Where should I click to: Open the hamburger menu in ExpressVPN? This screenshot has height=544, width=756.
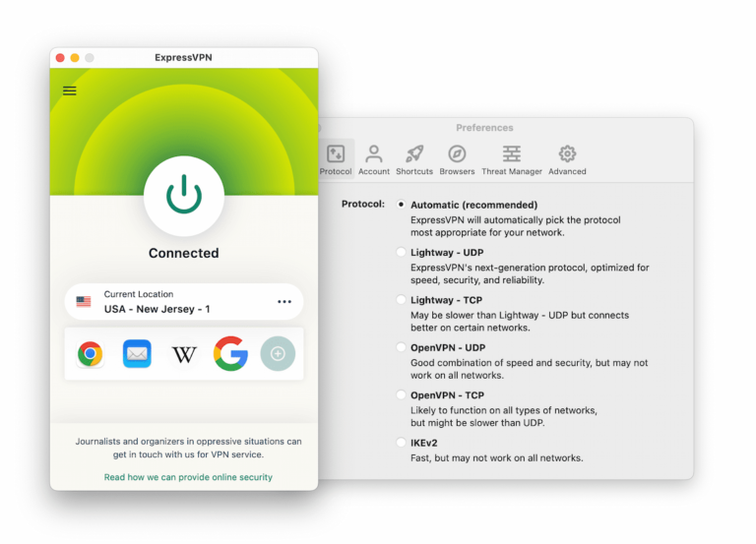pos(70,91)
